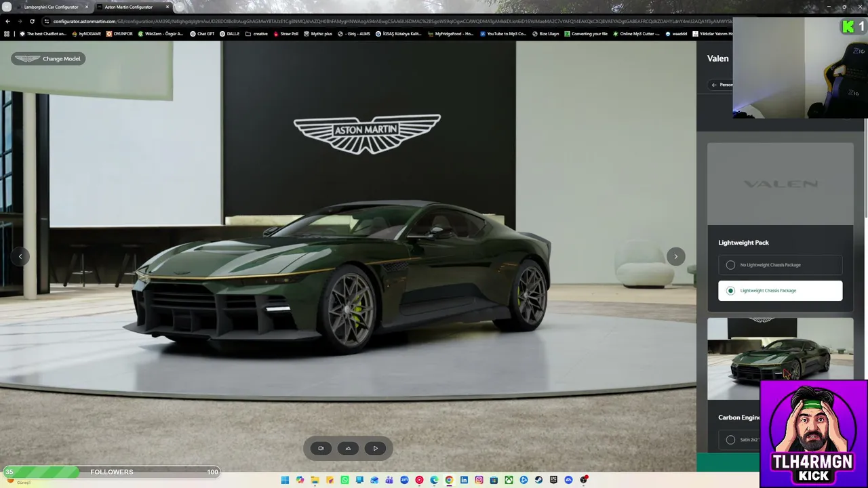The image size is (868, 488).
Task: Open Epic Games Launcher from the taskbar
Action: point(553,480)
